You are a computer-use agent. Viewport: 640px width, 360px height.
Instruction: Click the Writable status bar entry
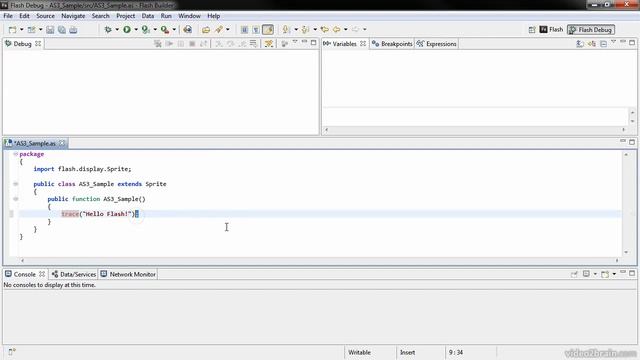(x=360, y=352)
